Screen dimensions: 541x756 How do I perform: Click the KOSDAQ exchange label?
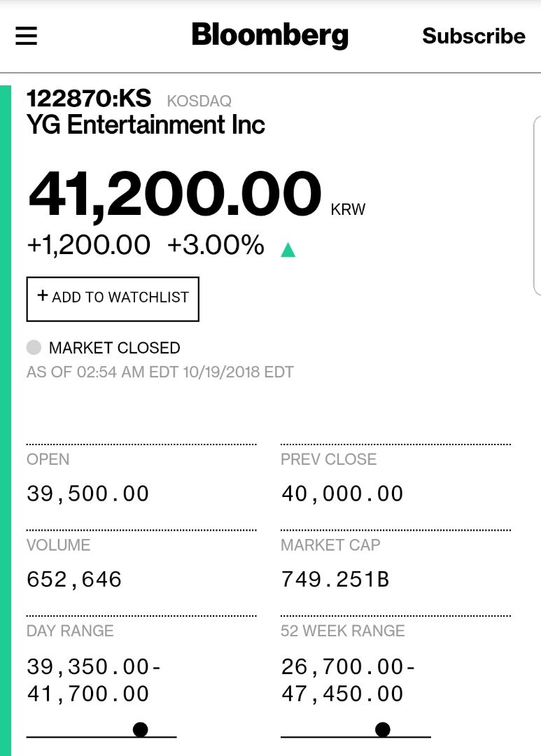[x=199, y=101]
